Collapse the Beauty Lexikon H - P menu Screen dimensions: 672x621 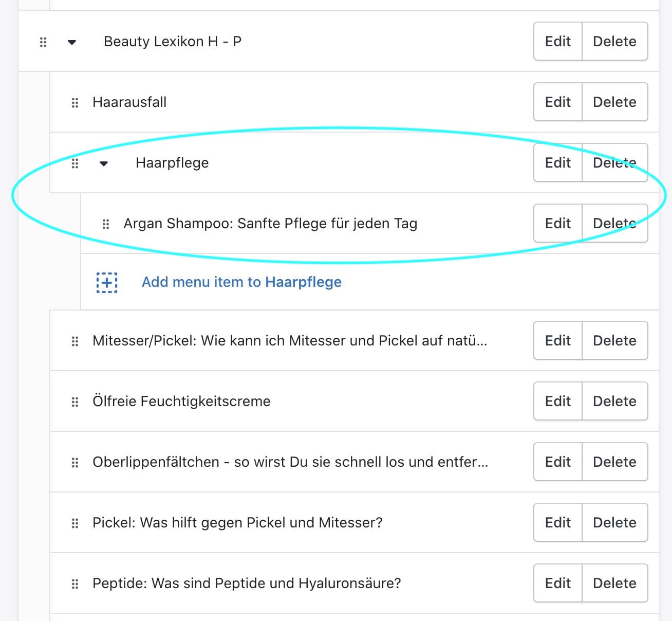pos(72,42)
